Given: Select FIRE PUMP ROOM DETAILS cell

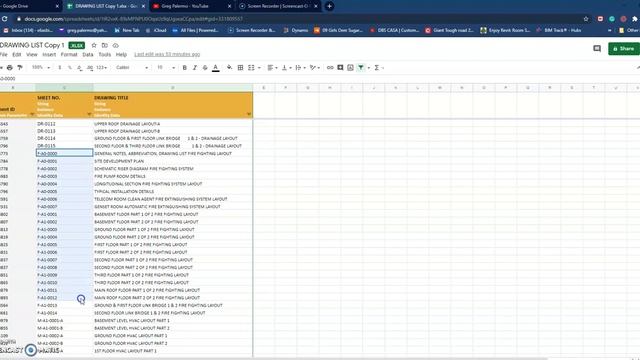Looking at the screenshot, I should click(173, 176).
